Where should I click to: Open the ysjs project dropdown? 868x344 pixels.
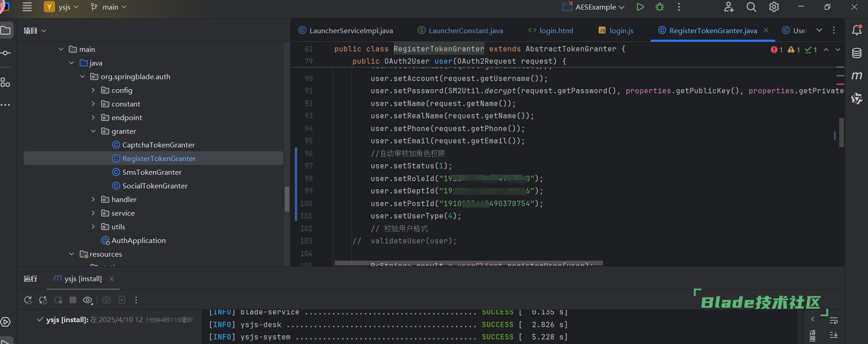click(x=61, y=7)
